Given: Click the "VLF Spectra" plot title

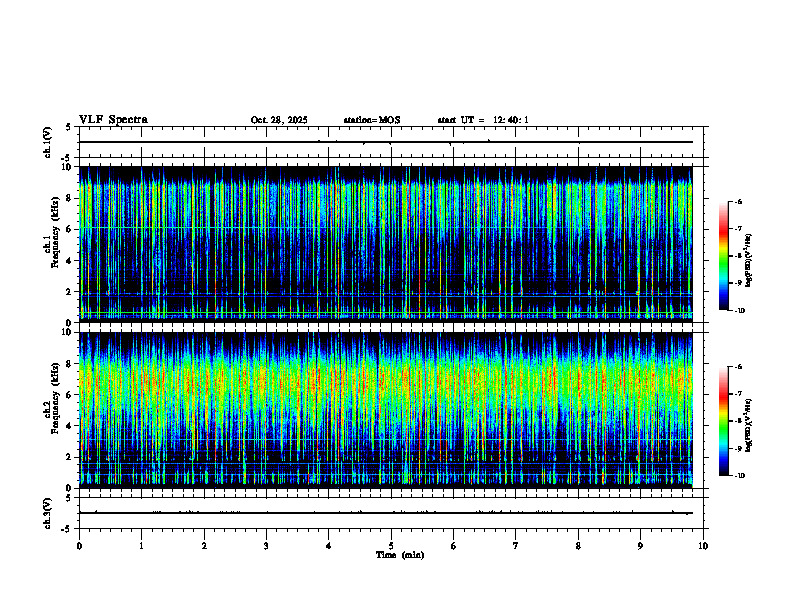Looking at the screenshot, I should (113, 120).
